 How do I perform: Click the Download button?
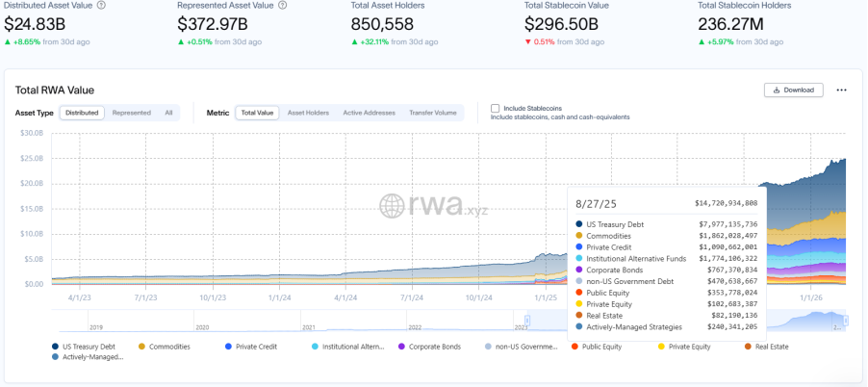794,90
